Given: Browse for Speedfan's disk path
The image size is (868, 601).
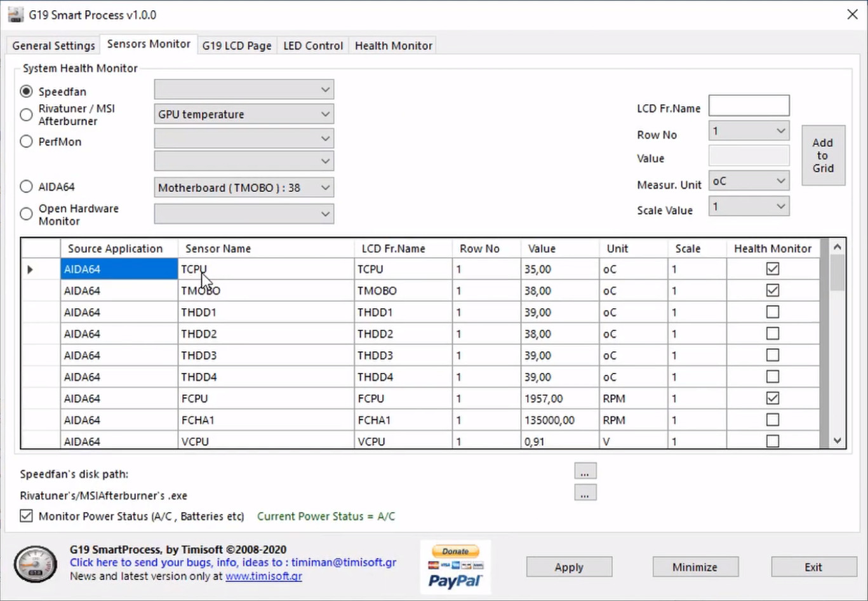Looking at the screenshot, I should (585, 471).
